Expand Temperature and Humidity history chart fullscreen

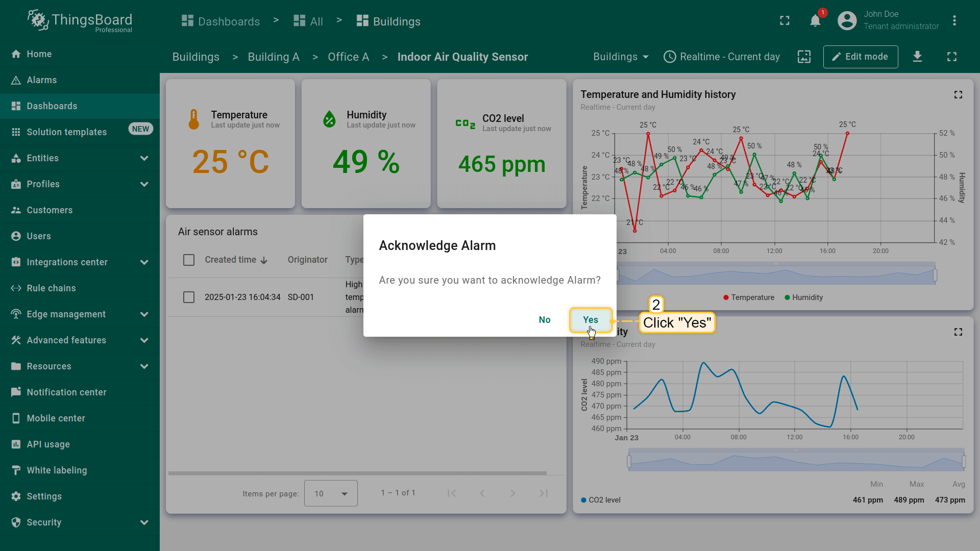pyautogui.click(x=958, y=95)
